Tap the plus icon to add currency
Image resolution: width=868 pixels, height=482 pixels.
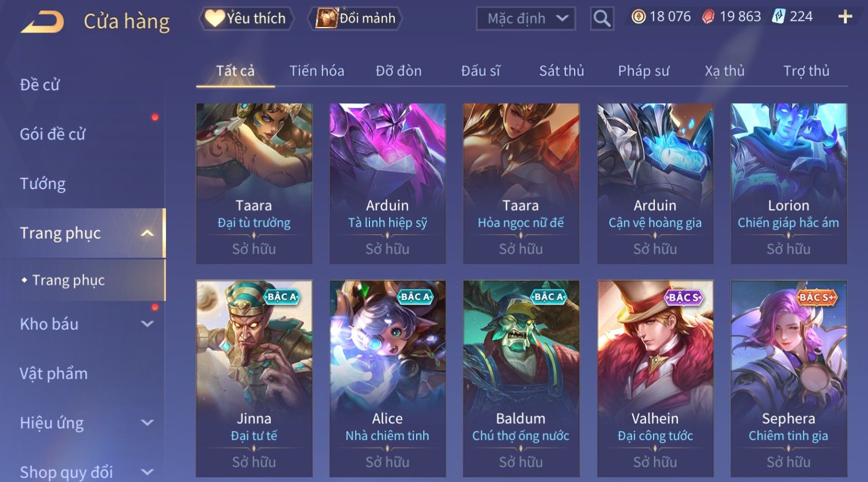(845, 17)
